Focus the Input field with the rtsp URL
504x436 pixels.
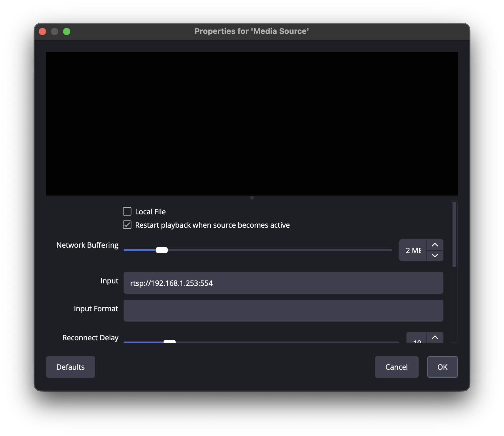[283, 283]
